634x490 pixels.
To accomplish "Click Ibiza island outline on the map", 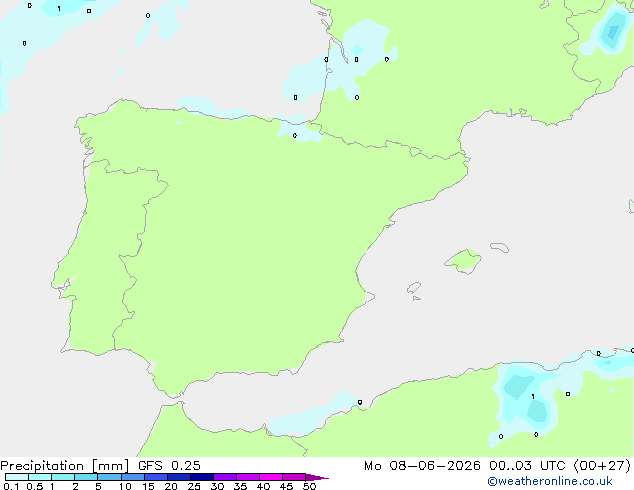I will (x=414, y=288).
